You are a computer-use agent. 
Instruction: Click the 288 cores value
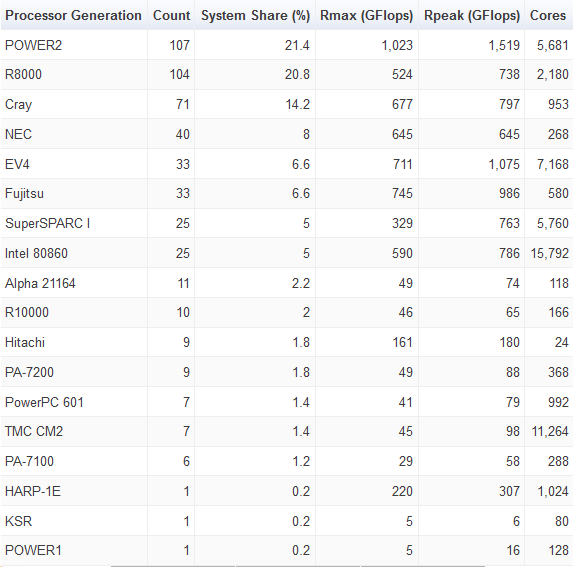[558, 462]
